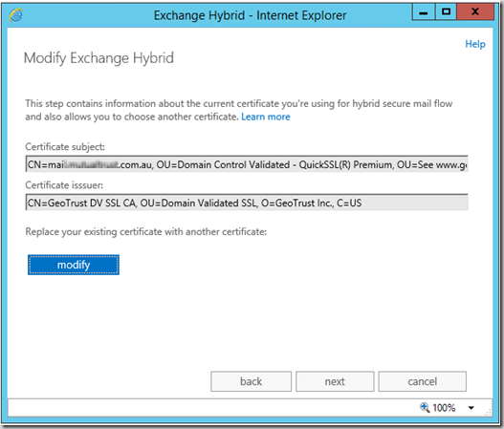Click the Internet Explorer logo icon

tap(15, 15)
